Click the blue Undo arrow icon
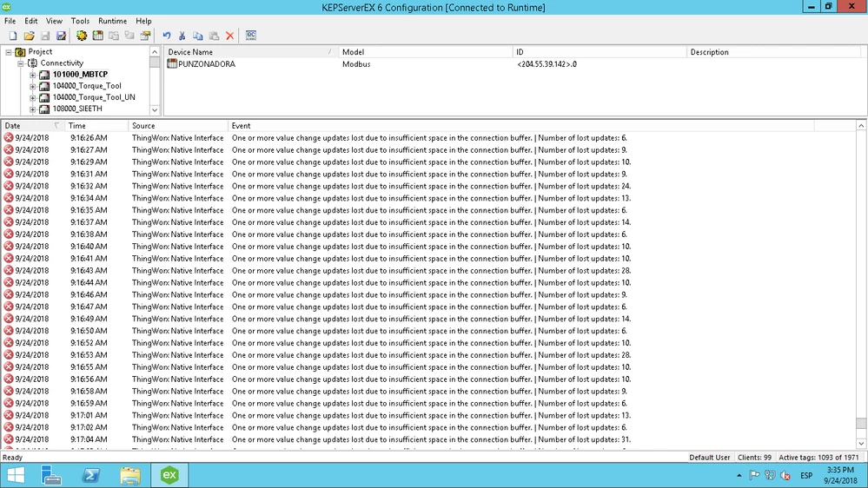 [x=166, y=36]
